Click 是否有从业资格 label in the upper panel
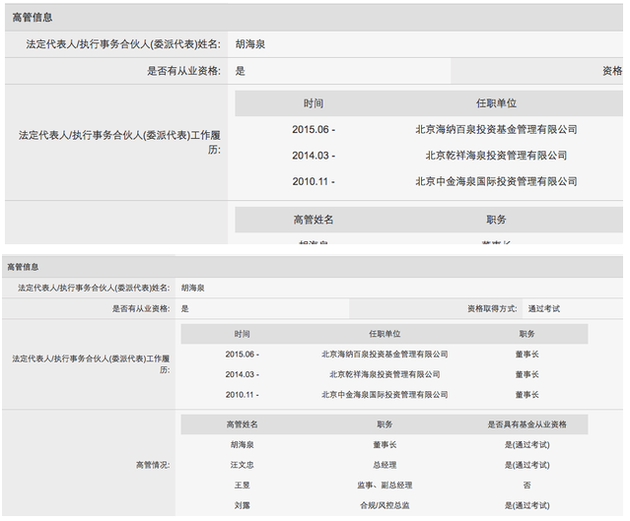Screen dimensions: 630x521 tap(184, 71)
